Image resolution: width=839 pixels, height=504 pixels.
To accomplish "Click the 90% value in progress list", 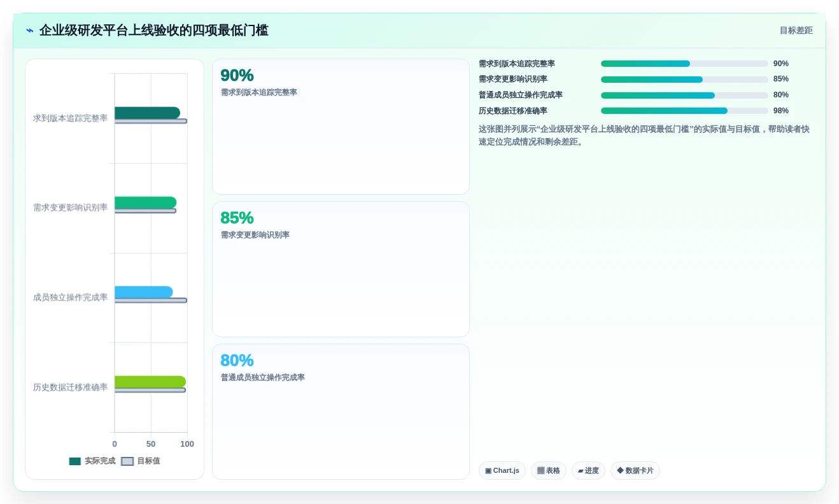I will point(781,64).
